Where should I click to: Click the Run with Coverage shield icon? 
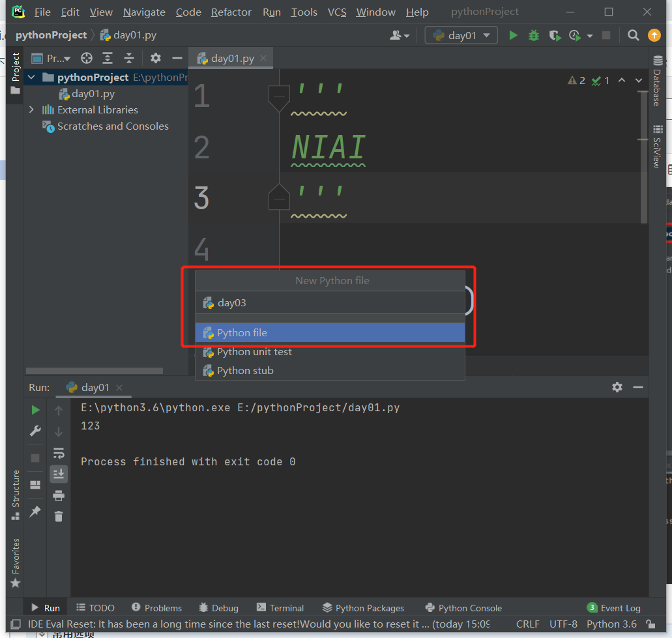pos(554,35)
